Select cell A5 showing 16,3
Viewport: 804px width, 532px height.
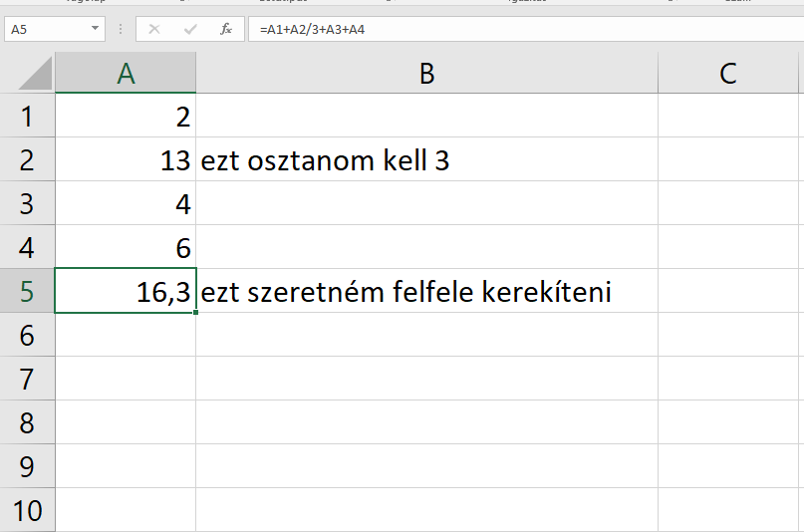pos(126,291)
